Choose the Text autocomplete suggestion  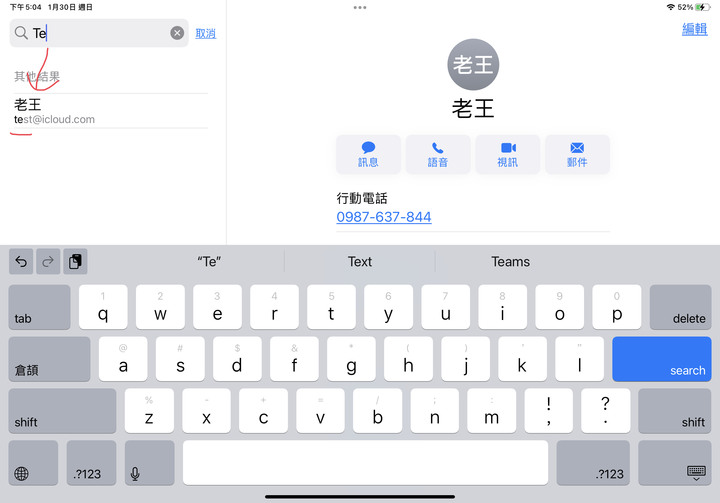pyautogui.click(x=360, y=261)
